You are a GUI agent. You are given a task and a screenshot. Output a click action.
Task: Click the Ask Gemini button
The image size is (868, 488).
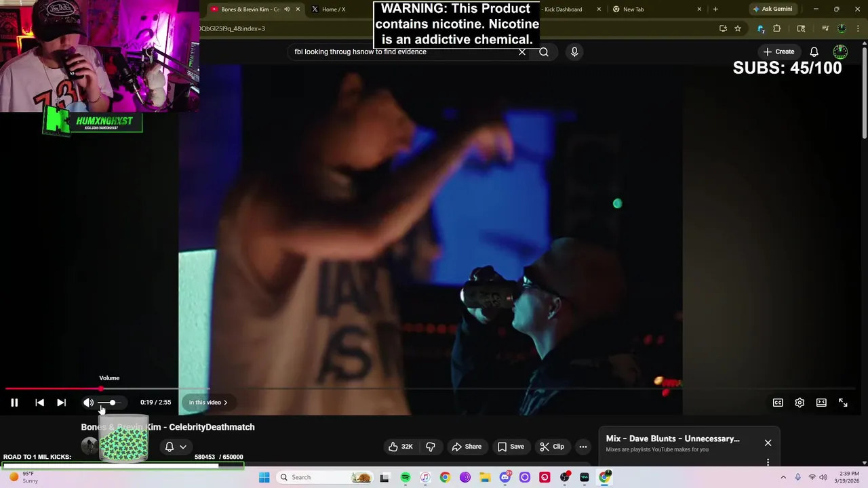coord(772,9)
